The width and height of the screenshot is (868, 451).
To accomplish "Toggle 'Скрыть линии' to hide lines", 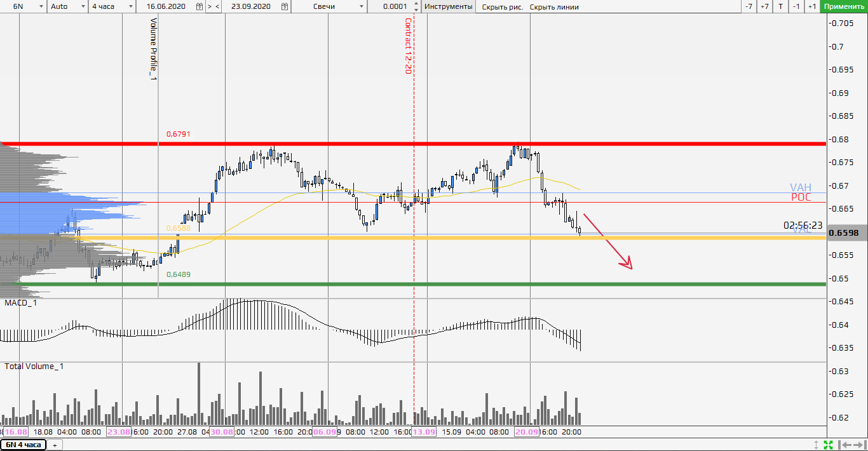I will [x=554, y=6].
